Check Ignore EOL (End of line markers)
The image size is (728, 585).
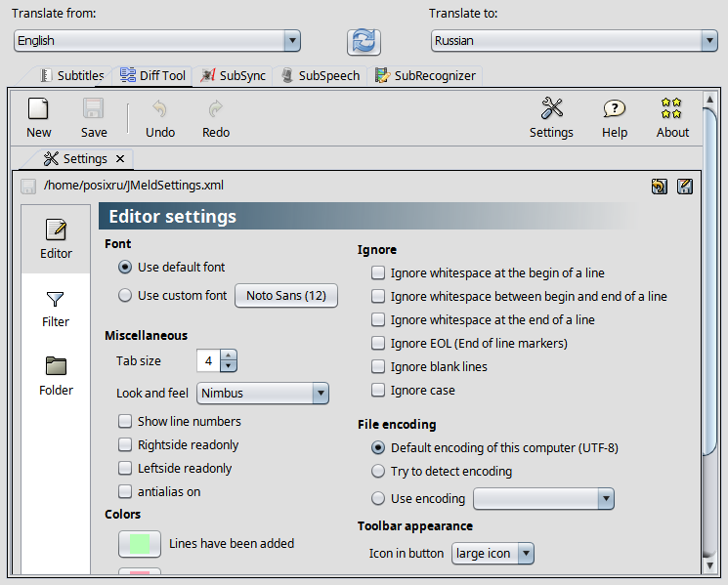tap(378, 344)
